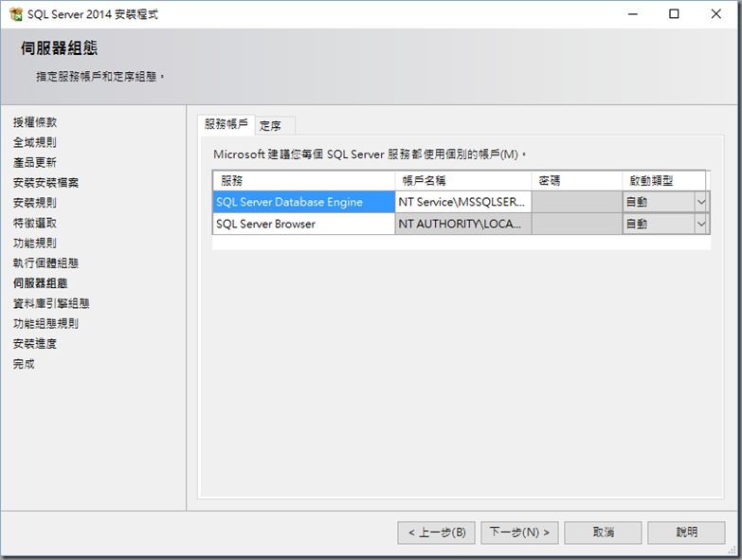Click the 啟動類型 column header

click(663, 181)
